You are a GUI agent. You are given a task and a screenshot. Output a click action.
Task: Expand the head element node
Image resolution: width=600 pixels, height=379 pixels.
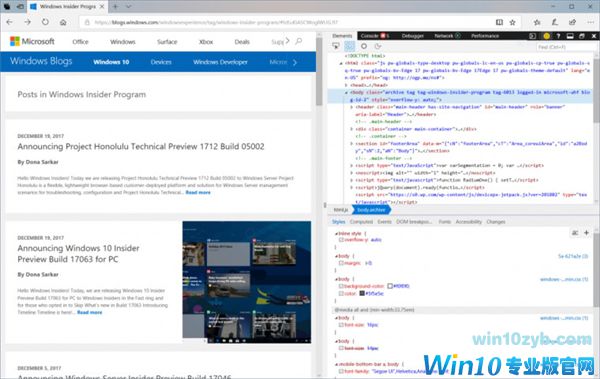tap(346, 85)
